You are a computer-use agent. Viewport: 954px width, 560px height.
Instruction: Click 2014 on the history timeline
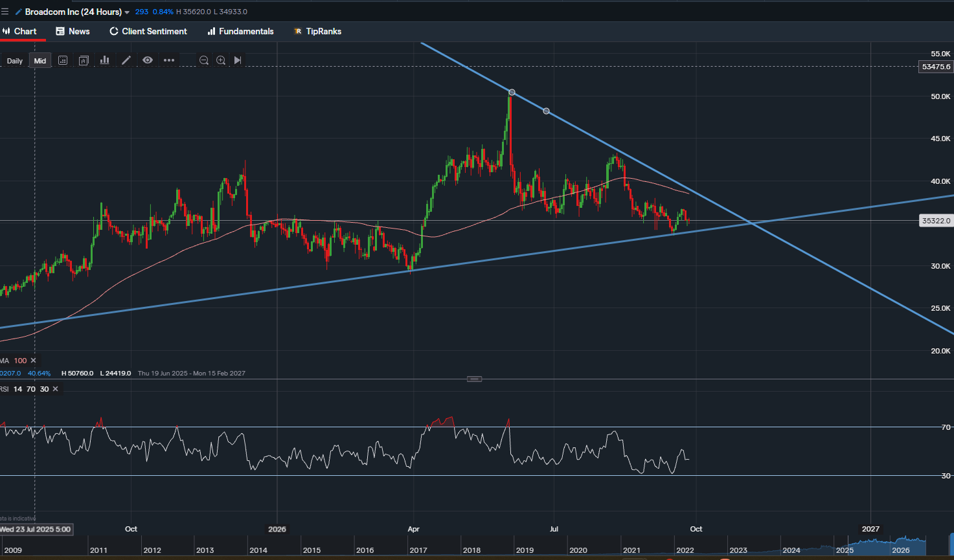(x=258, y=550)
